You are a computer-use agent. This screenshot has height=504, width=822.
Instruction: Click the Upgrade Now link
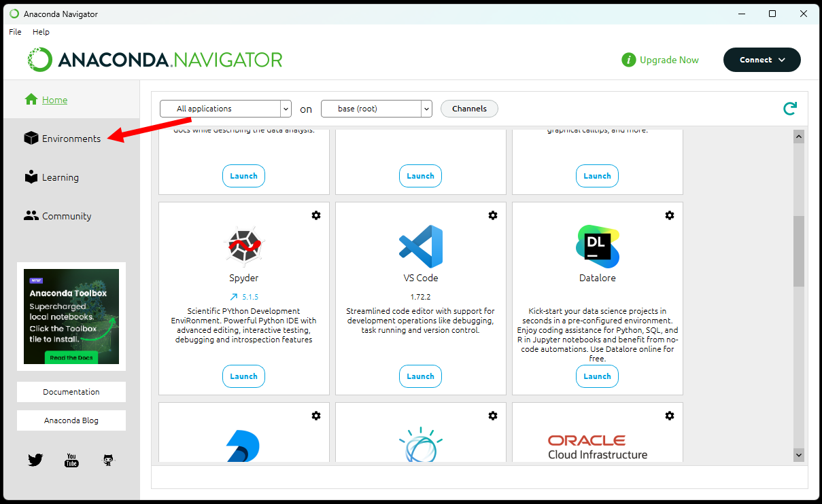pyautogui.click(x=668, y=60)
